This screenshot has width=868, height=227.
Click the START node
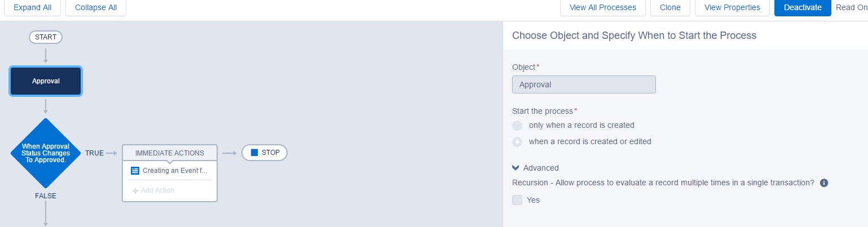coord(46,37)
